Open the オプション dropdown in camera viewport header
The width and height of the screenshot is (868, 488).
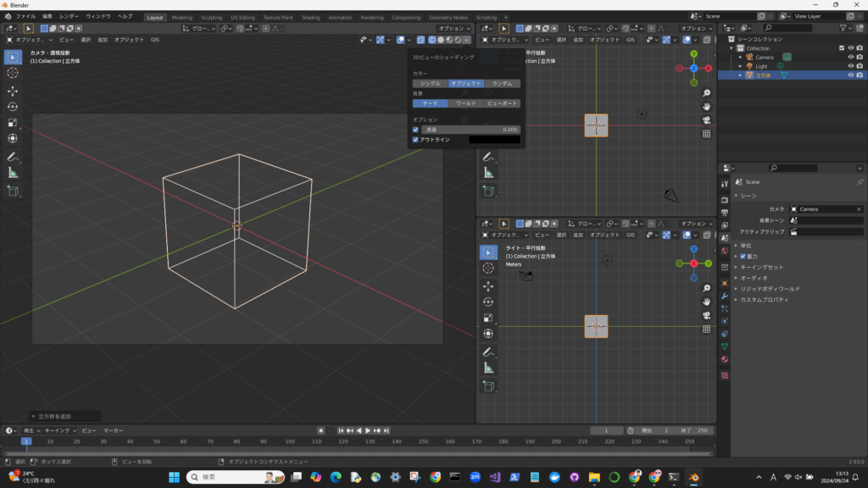point(453,29)
